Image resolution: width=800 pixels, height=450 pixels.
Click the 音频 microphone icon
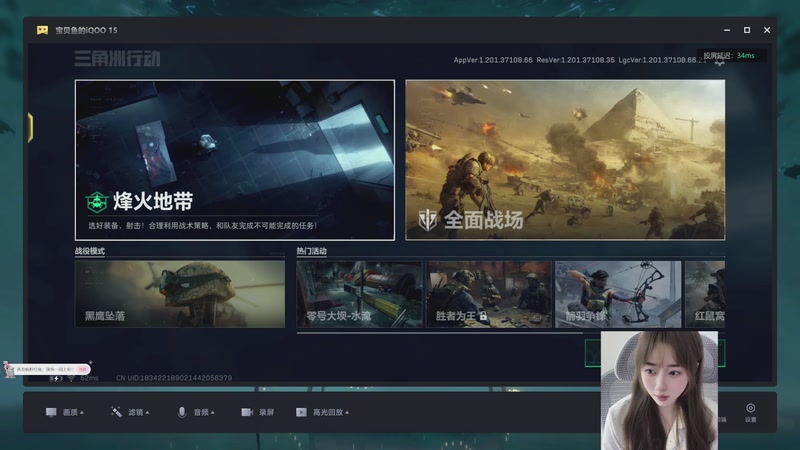[x=182, y=412]
